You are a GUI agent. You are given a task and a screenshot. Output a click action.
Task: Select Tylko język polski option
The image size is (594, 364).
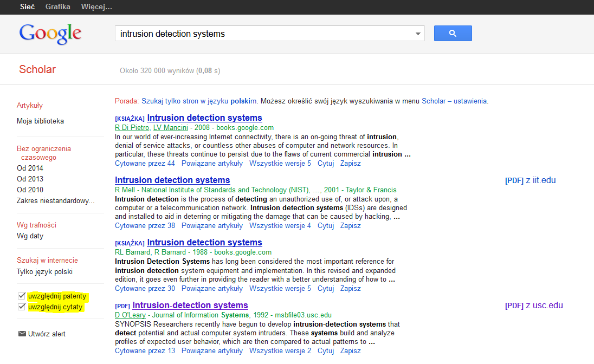[44, 271]
